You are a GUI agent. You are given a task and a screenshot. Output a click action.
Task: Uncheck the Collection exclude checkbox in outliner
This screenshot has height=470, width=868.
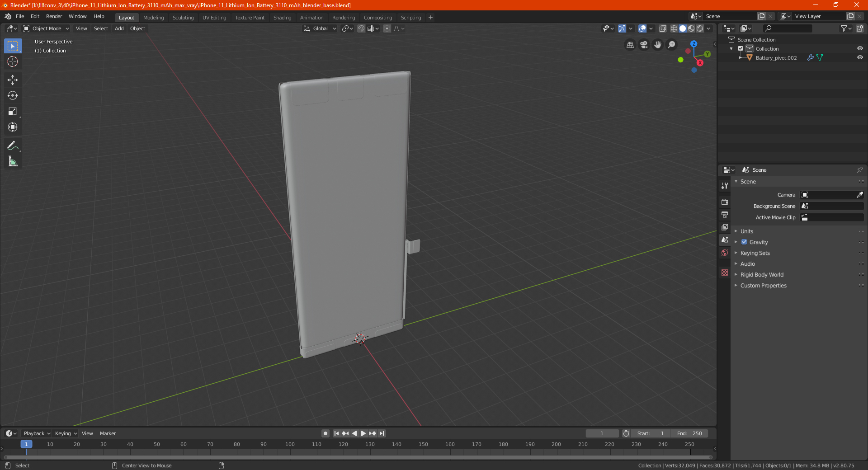(x=741, y=48)
